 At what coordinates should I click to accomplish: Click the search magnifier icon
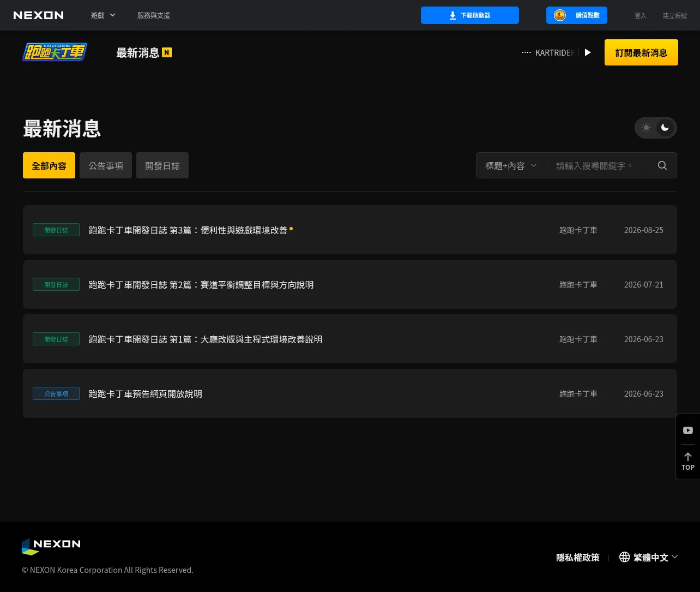point(662,165)
